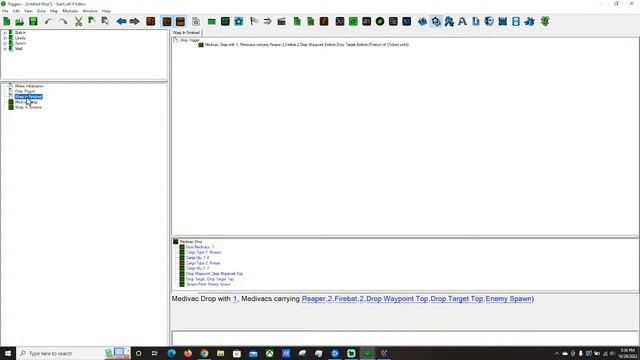Open the Triggers module icon

(436, 21)
